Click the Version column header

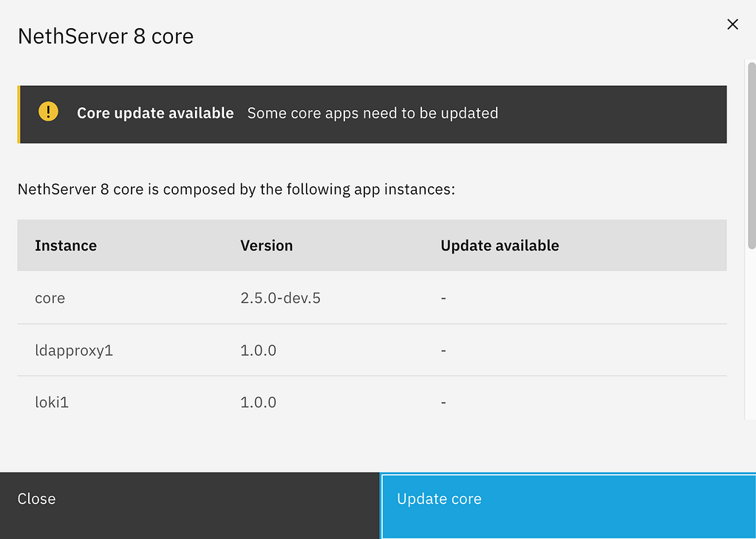(266, 245)
